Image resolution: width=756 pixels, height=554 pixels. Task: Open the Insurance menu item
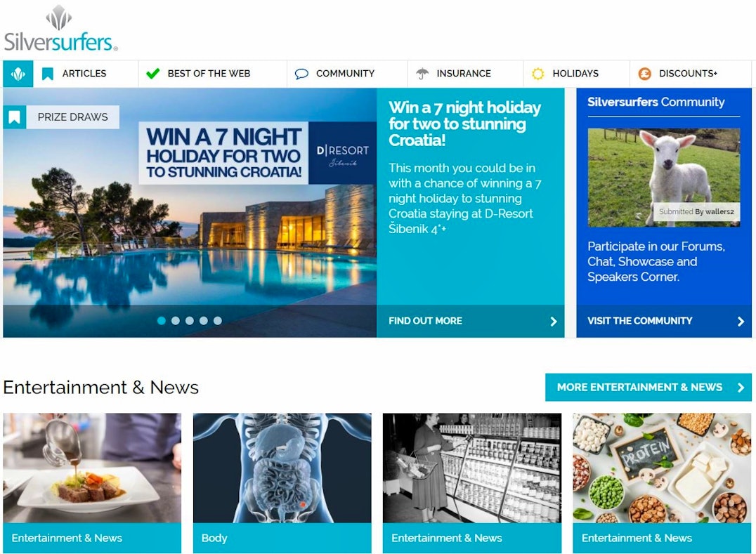pos(464,74)
